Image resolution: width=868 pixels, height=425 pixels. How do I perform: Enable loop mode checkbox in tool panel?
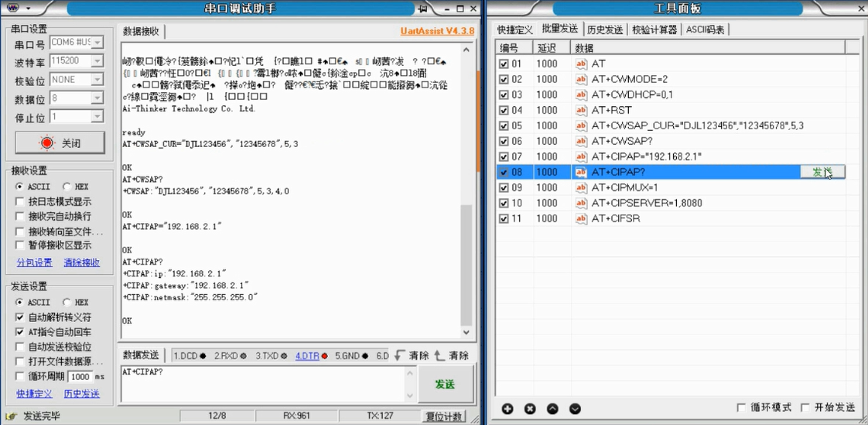coord(740,408)
